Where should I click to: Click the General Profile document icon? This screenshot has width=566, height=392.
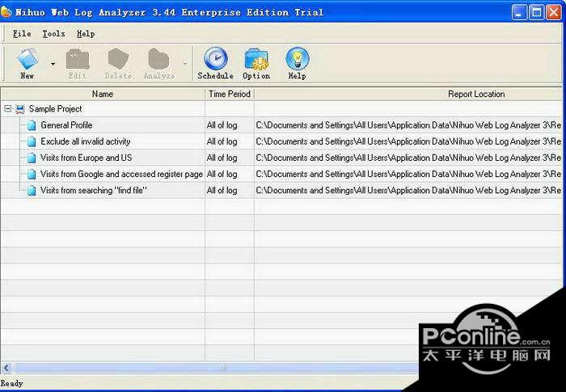(x=32, y=125)
